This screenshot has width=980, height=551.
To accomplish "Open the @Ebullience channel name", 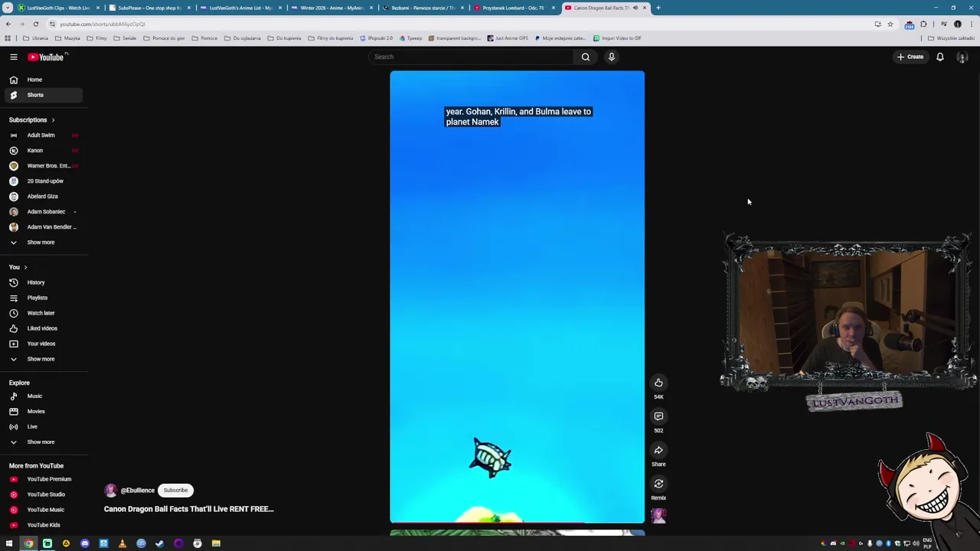I will (x=138, y=491).
